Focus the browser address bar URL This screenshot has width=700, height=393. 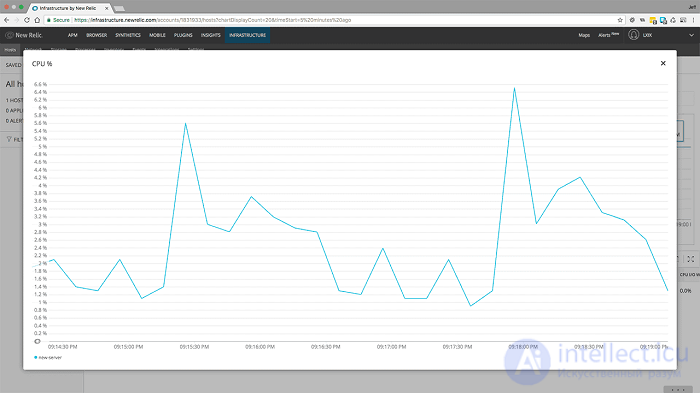tap(212, 20)
